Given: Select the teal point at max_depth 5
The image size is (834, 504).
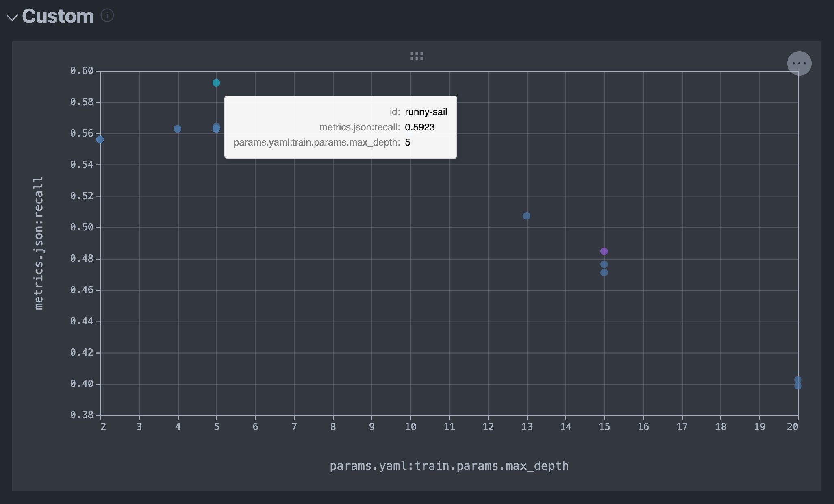Looking at the screenshot, I should click(x=216, y=83).
